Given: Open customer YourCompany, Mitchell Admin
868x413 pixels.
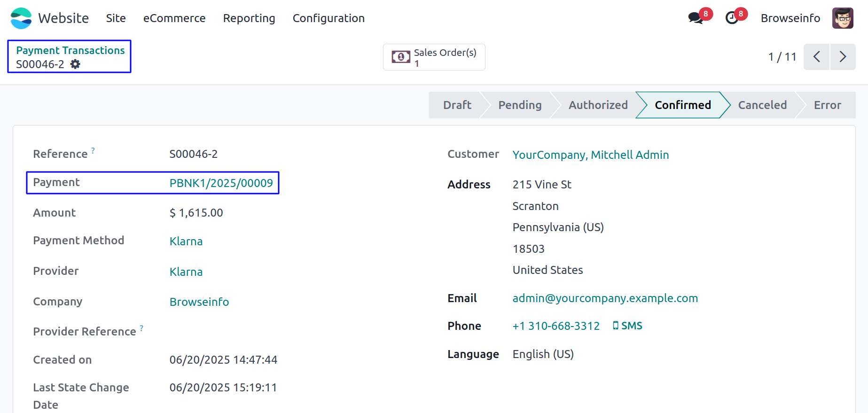Looking at the screenshot, I should pos(590,155).
